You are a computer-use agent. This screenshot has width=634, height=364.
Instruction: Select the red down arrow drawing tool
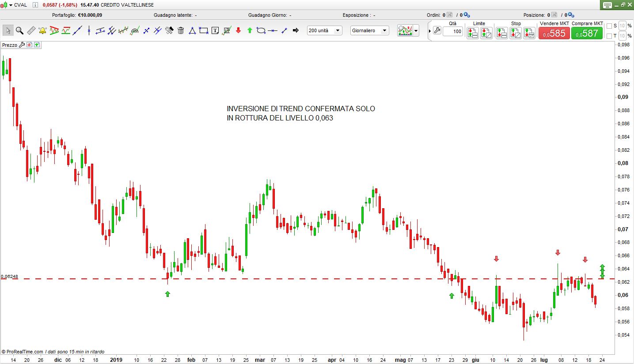238,30
